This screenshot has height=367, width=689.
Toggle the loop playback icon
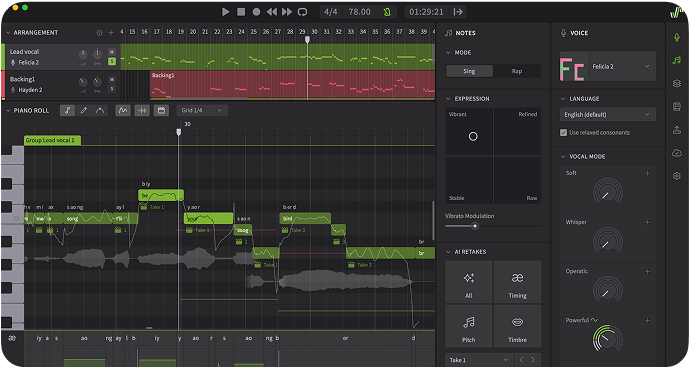coord(302,12)
